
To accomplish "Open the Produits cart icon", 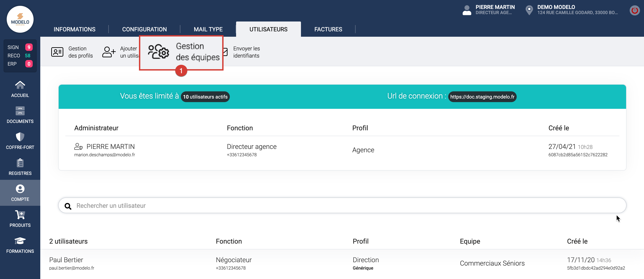I will point(20,215).
